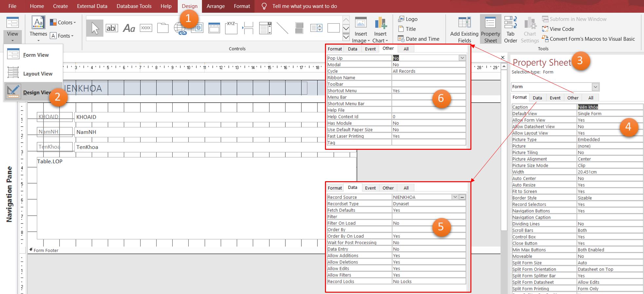Choose the Select arrow control tool
The image size is (644, 294).
click(x=95, y=28)
